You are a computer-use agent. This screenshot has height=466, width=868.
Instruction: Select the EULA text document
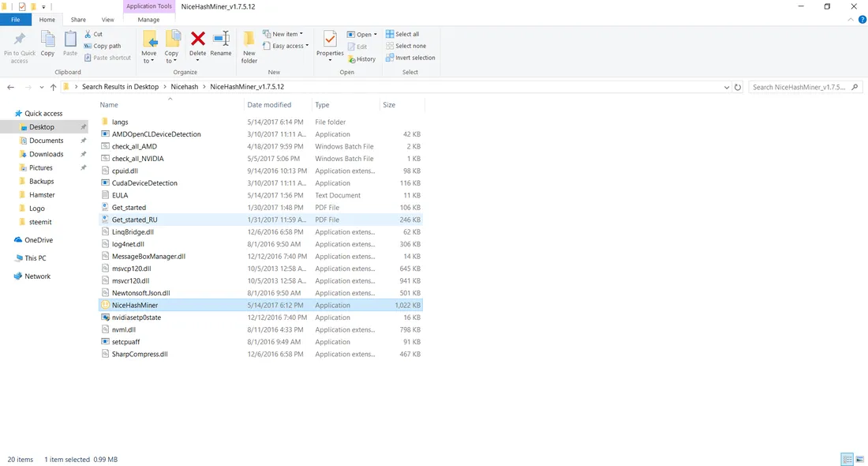tap(260, 195)
